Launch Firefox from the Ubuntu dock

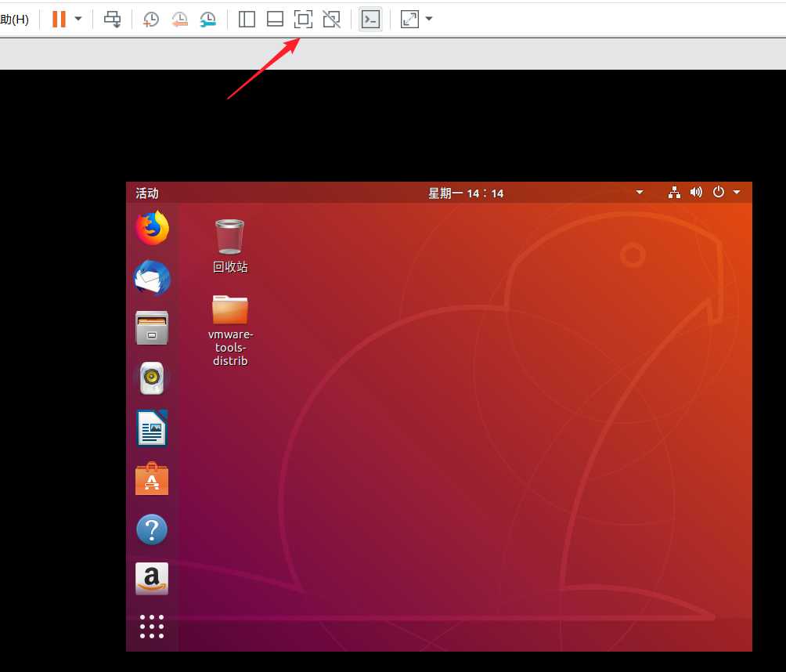pyautogui.click(x=152, y=228)
